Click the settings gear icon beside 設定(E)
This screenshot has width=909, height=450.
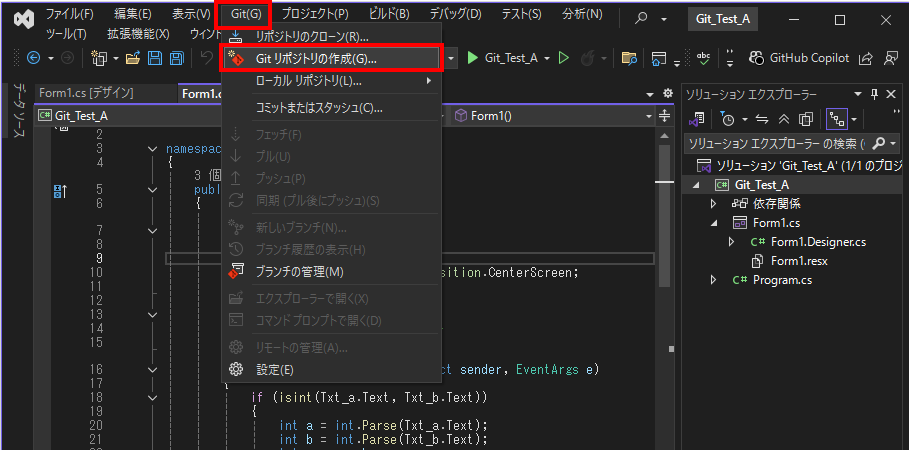(x=236, y=369)
